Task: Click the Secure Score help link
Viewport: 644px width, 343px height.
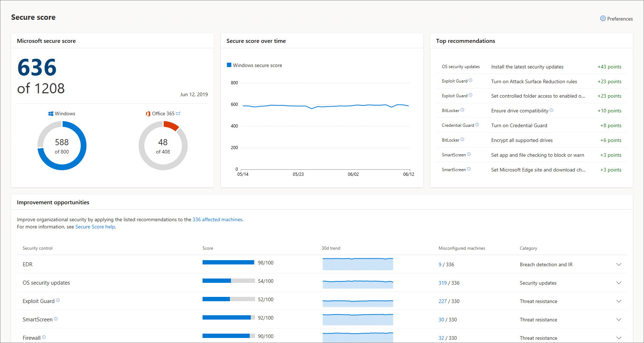Action: (95, 227)
